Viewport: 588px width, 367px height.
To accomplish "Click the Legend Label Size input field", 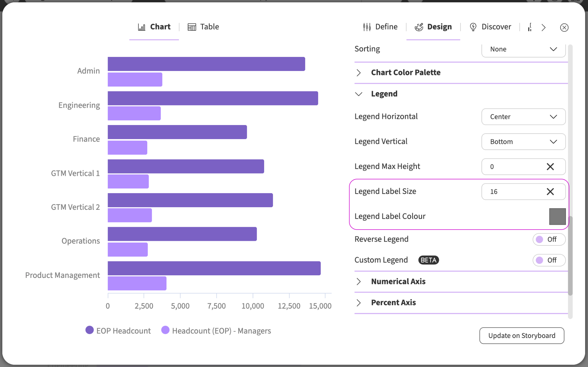I will tap(514, 192).
